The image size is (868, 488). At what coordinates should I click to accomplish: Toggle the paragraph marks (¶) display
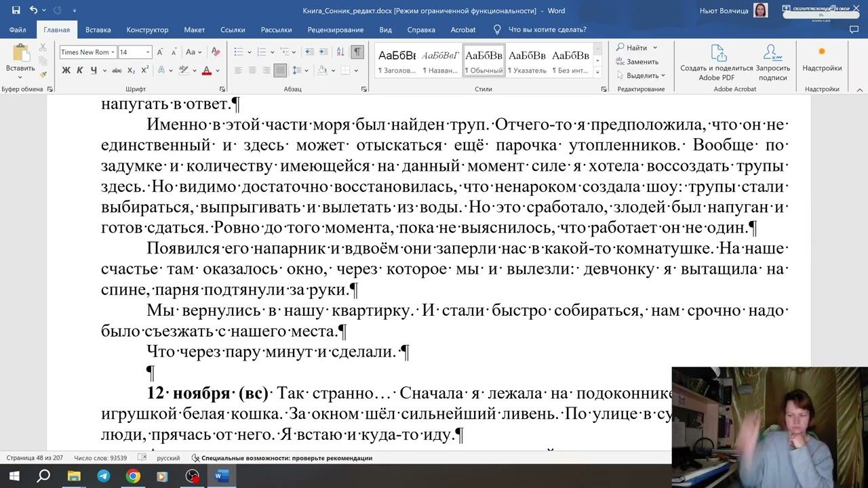pyautogui.click(x=357, y=52)
